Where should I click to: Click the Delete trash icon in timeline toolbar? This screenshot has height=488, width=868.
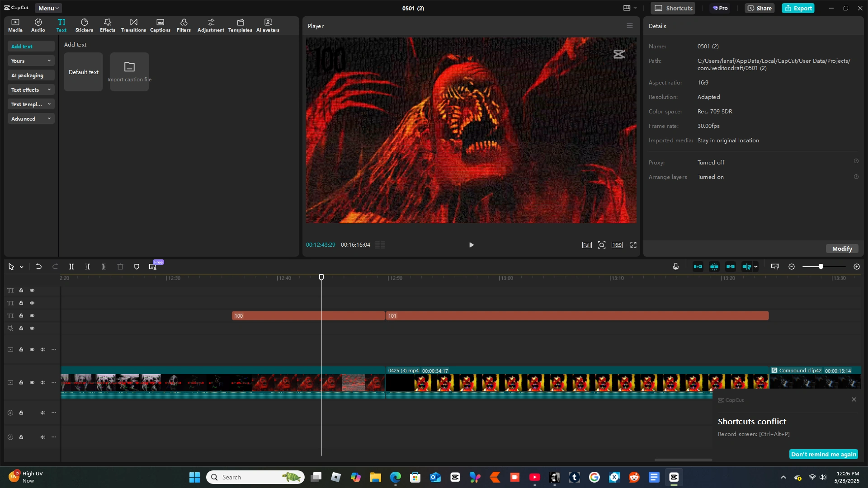120,267
